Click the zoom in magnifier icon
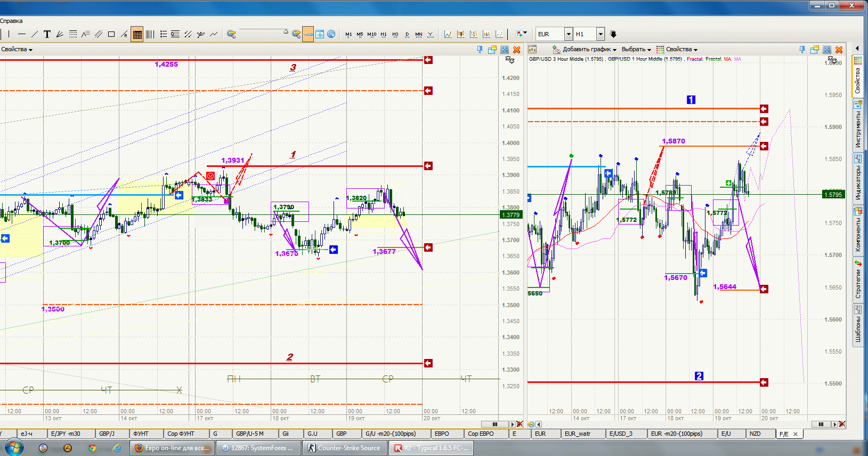868x456 pixels. tap(296, 34)
